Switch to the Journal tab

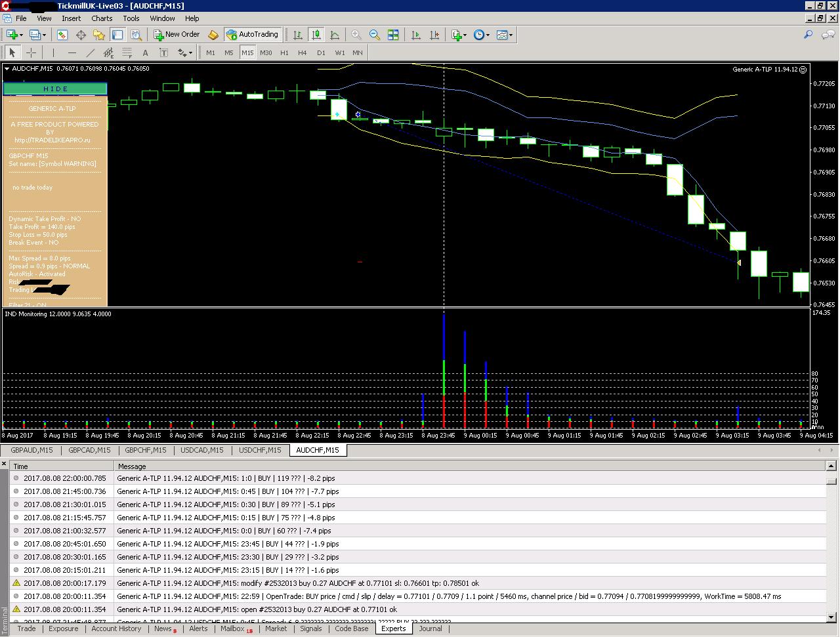pos(430,628)
